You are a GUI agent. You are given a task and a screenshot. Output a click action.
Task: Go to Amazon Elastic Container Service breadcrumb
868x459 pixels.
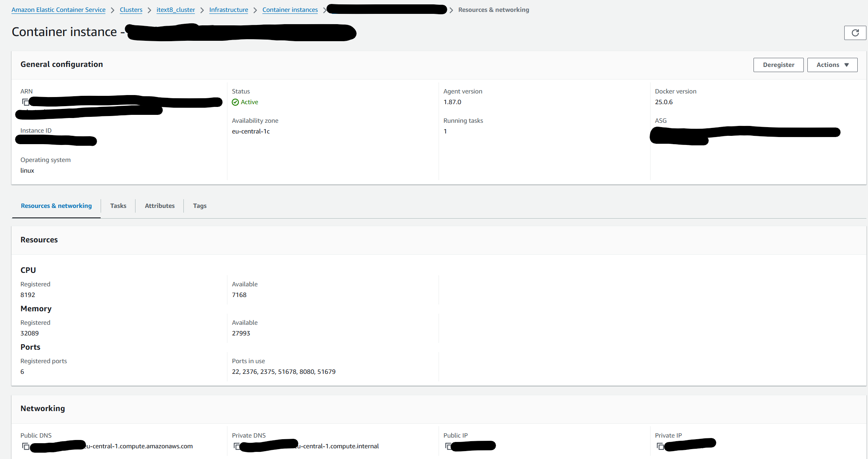click(59, 10)
